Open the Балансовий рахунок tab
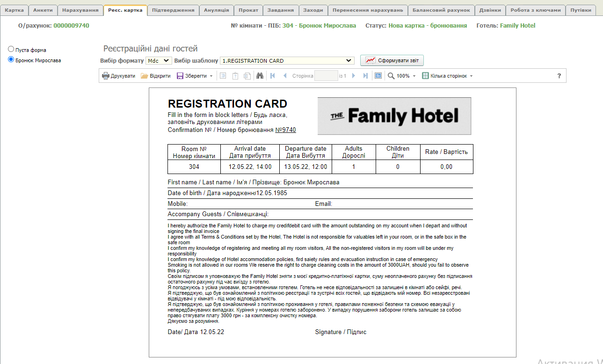Screen dimensions: 603x364 441,10
